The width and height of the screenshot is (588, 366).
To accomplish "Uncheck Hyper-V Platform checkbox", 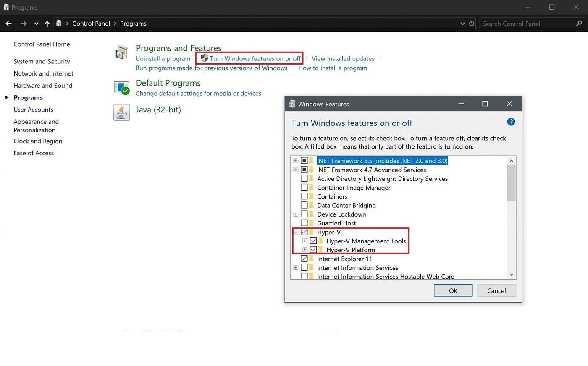I will [313, 250].
